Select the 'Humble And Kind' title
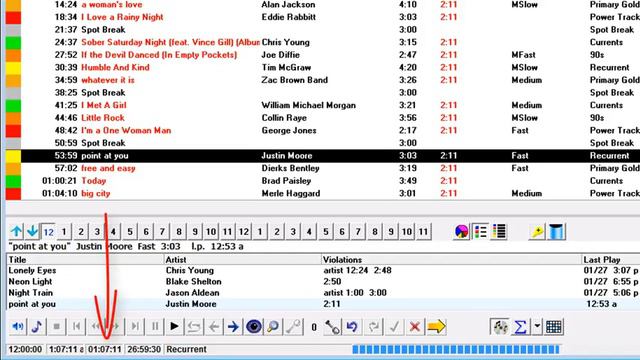 click(x=116, y=67)
